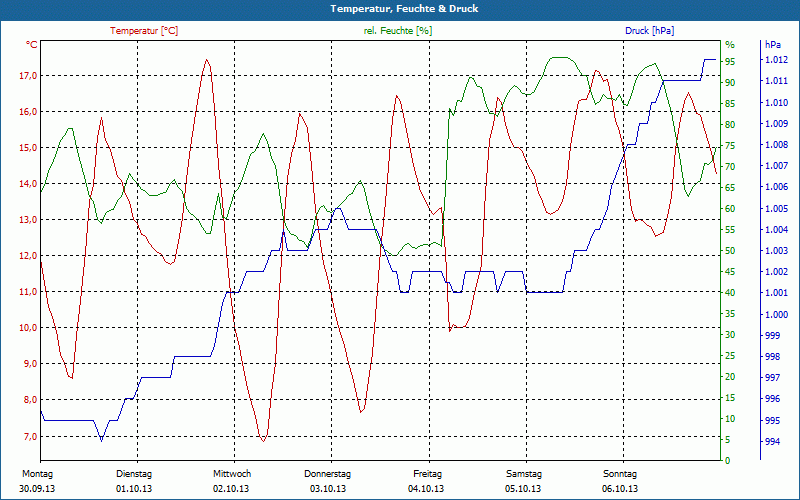Click the '13,0' temperature axis value
Screen dimensions: 800x500
28,220
